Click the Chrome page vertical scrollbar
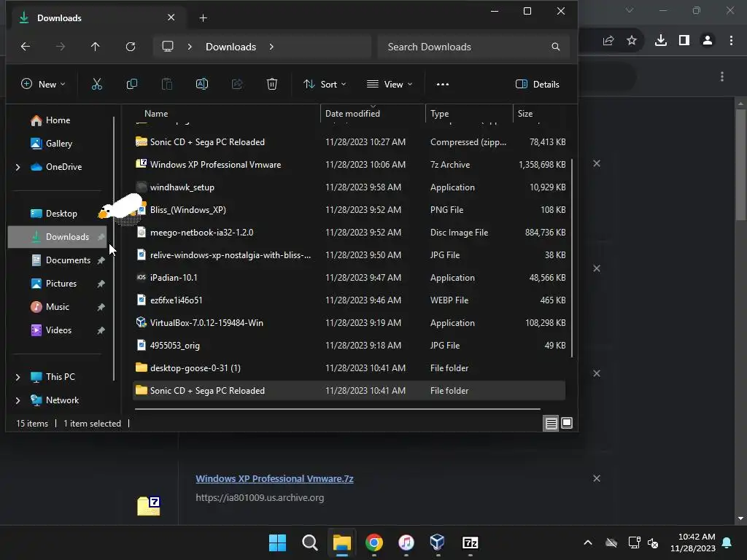747x560 pixels. pos(740,164)
